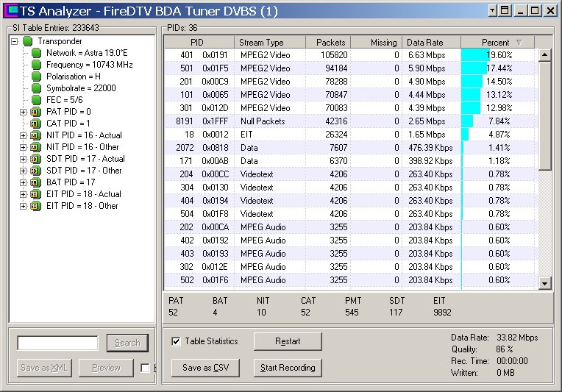Collapse the Transponder tree node
The width and height of the screenshot is (562, 392).
(x=15, y=41)
